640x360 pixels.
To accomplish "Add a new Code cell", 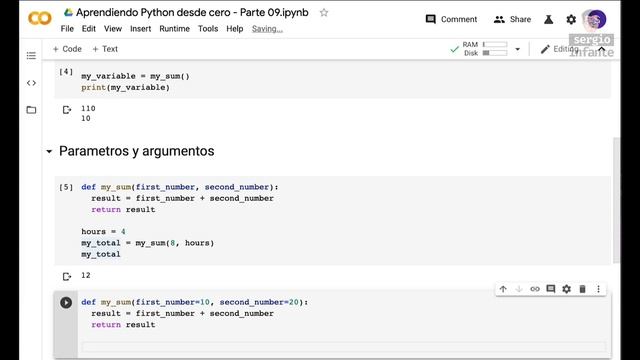I will coord(67,49).
